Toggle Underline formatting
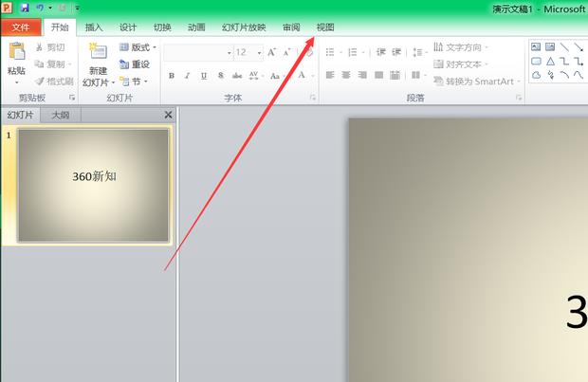The height and width of the screenshot is (382, 588). tap(204, 75)
